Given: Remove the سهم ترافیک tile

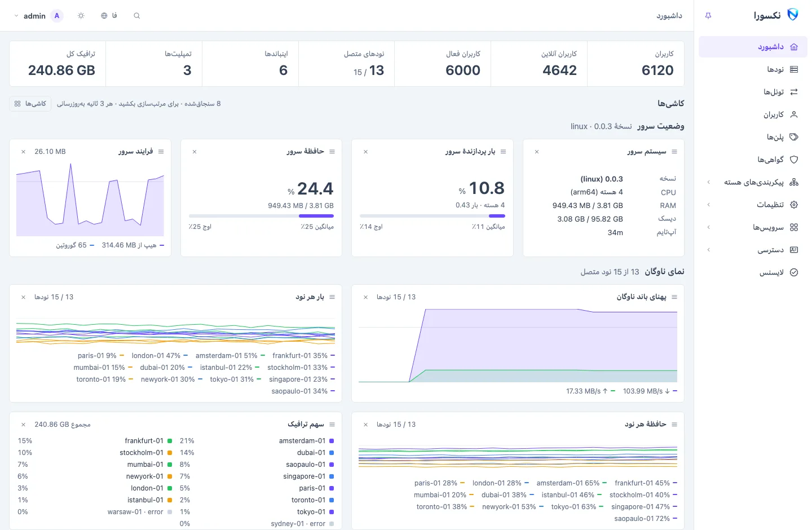Looking at the screenshot, I should coord(23,425).
